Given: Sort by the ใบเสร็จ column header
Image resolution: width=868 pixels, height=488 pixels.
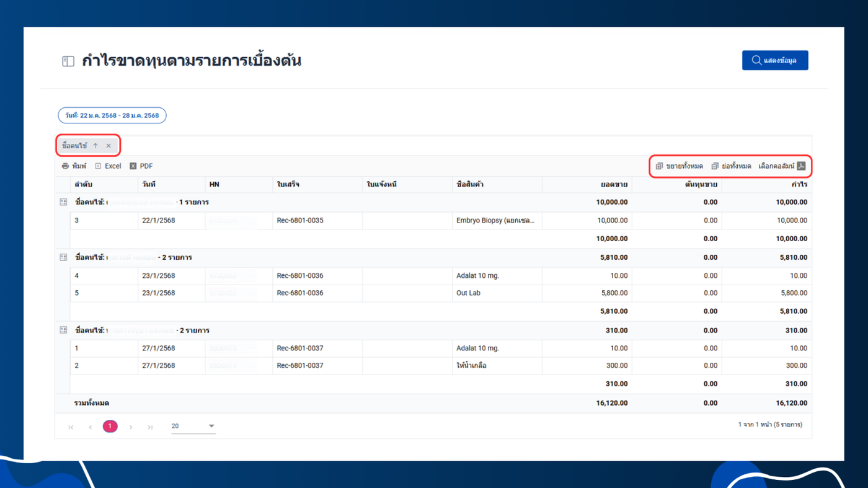Looking at the screenshot, I should [317, 185].
